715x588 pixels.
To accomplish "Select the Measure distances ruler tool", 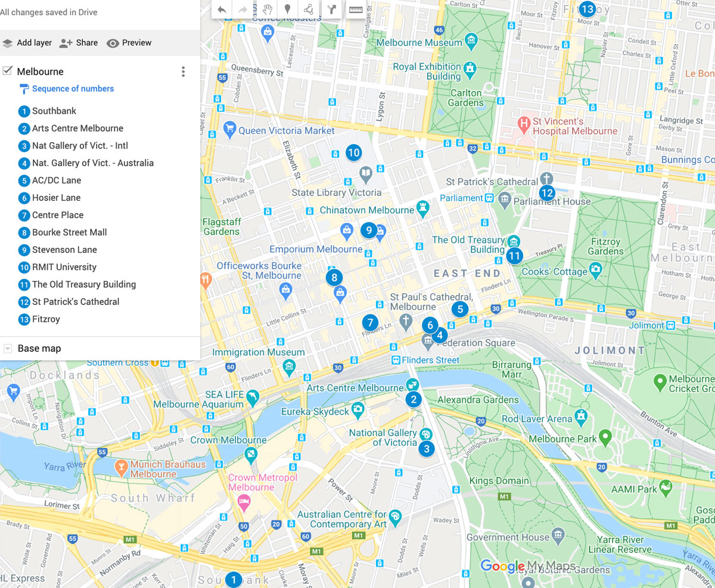I will [356, 9].
